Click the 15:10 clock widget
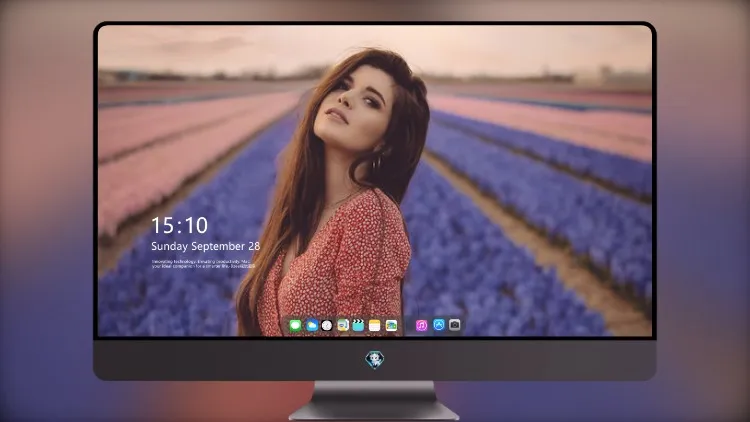750x422 pixels. tap(179, 225)
